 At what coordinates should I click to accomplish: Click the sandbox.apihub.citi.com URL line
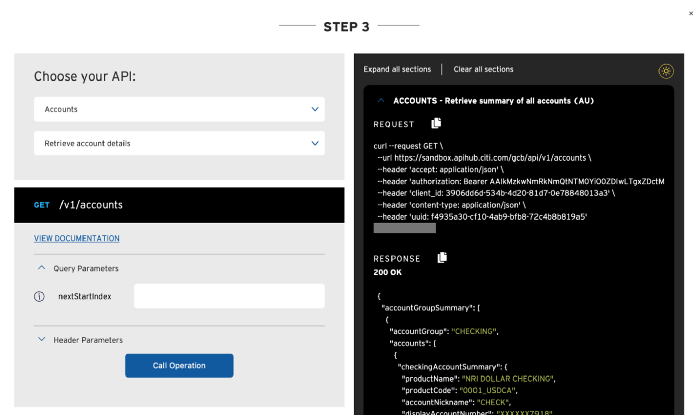[x=484, y=158]
